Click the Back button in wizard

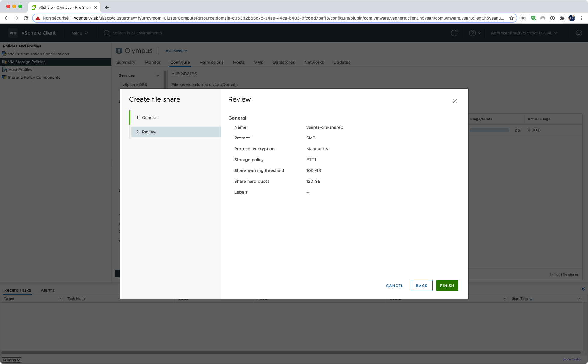(x=421, y=286)
